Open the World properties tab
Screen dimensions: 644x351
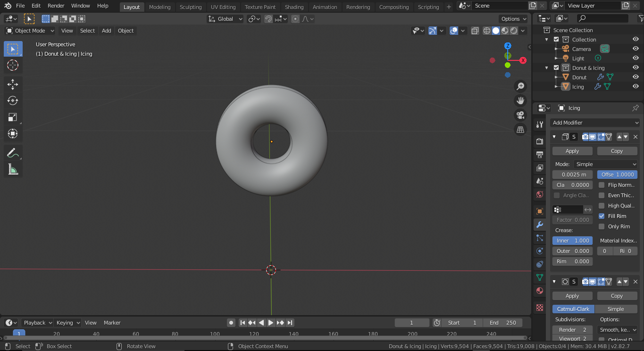[x=540, y=194]
